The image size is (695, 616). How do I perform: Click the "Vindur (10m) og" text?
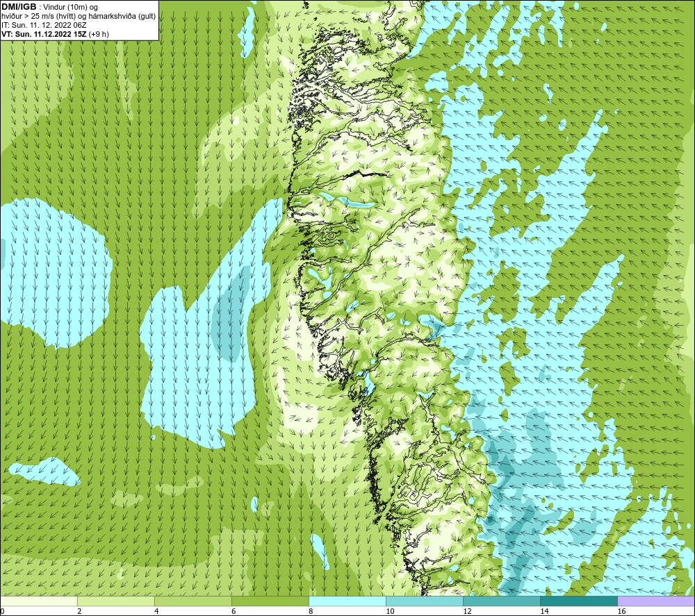point(70,8)
